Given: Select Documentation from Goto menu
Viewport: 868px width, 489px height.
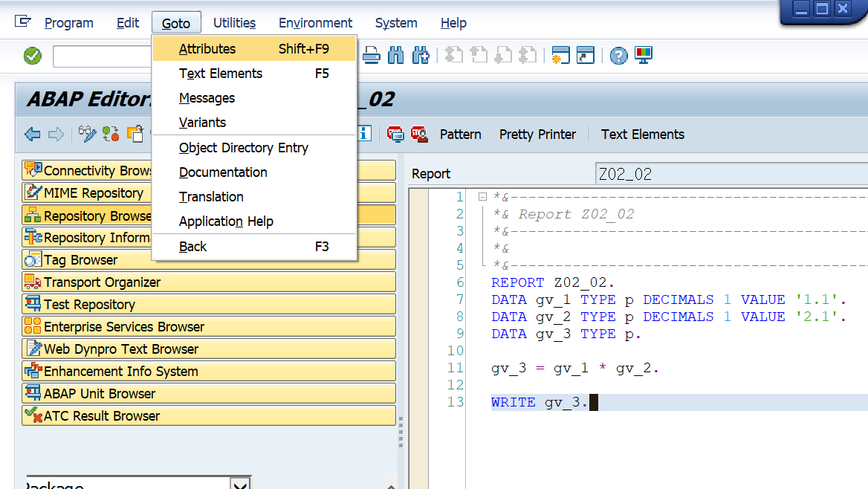Looking at the screenshot, I should click(254, 172).
